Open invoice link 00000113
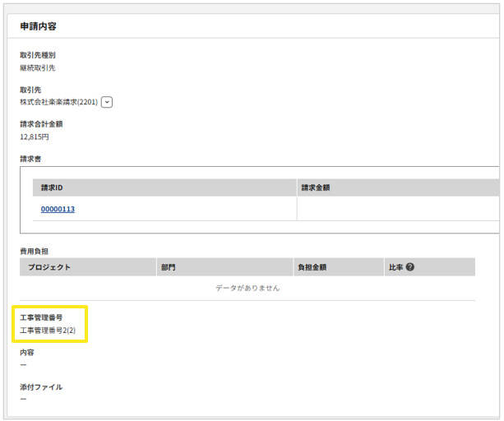 pos(58,209)
